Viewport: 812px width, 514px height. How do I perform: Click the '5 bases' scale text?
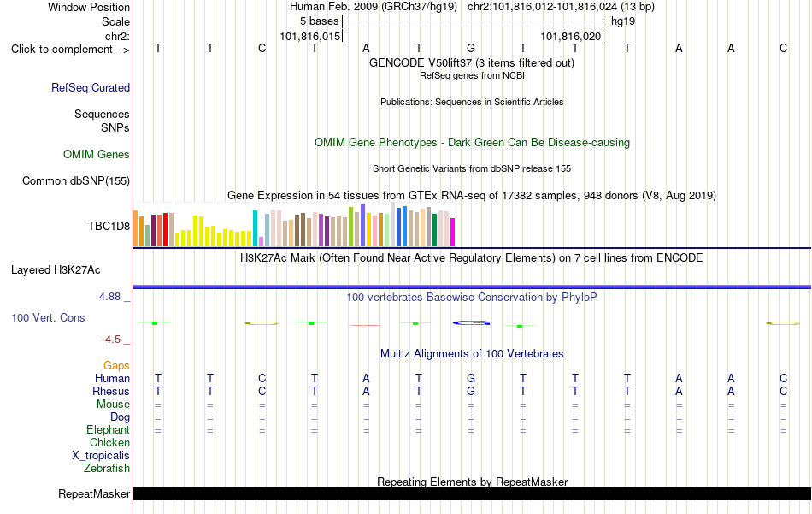tap(319, 21)
